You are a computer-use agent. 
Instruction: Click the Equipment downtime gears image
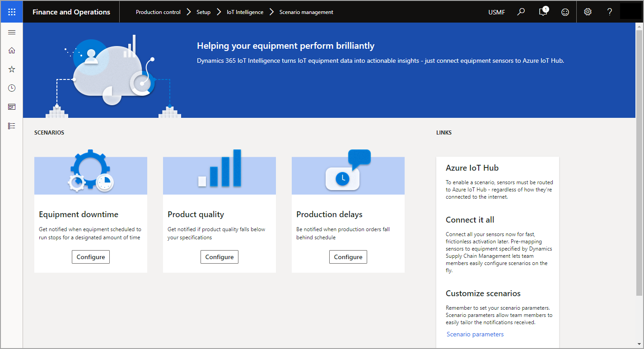coord(91,172)
